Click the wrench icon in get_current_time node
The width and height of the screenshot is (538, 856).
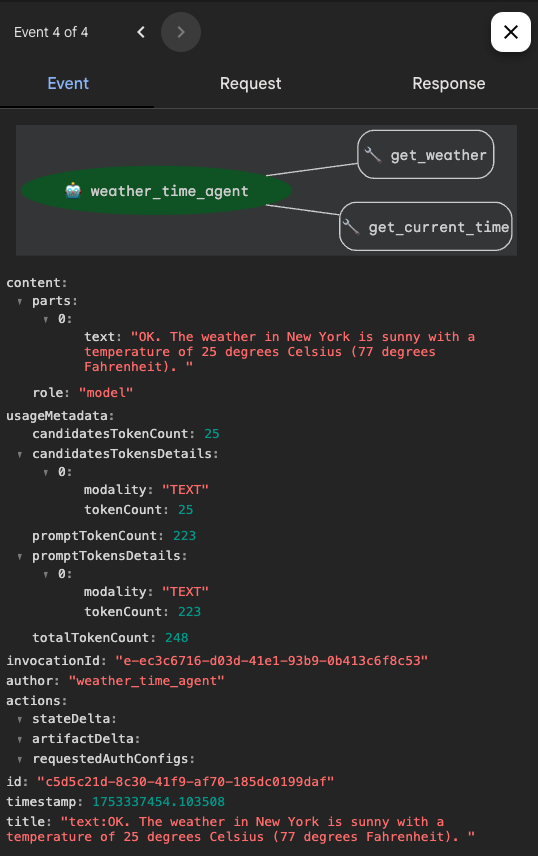351,227
